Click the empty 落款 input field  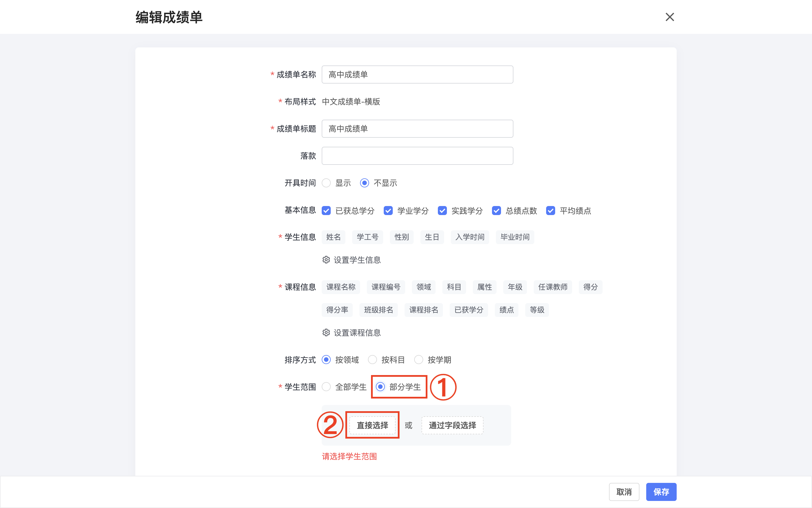417,156
